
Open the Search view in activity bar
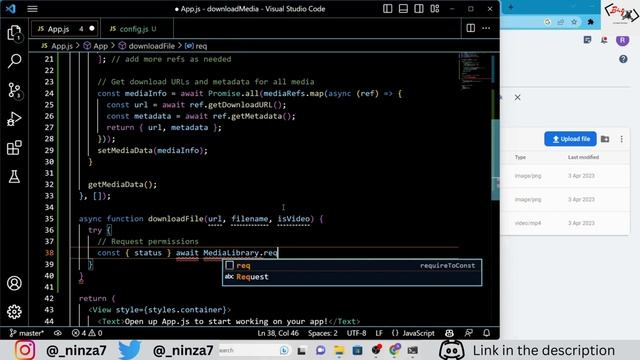coord(14,61)
